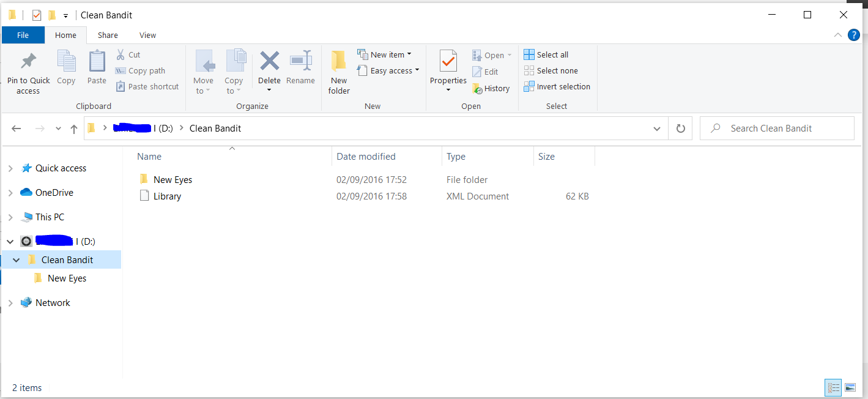Click Properties icon in Quick Access Toolbar

37,15
